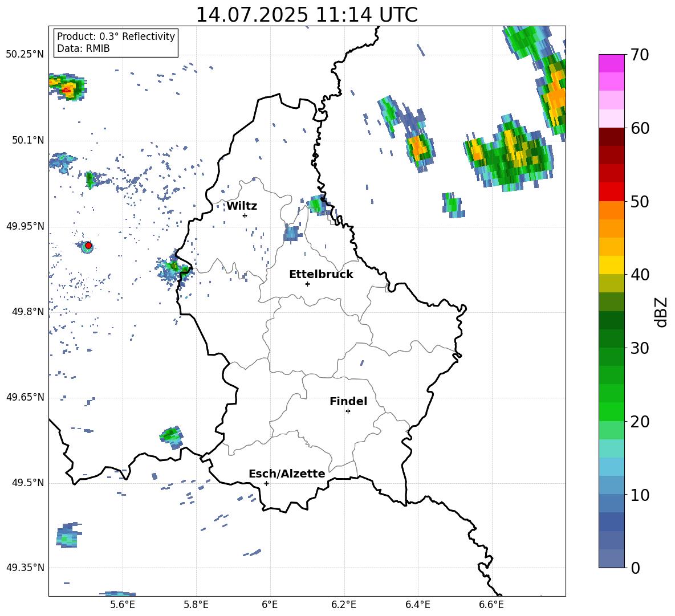The height and width of the screenshot is (616, 675).
Task: Click the 5.6°E longitude label
Action: coord(123,605)
